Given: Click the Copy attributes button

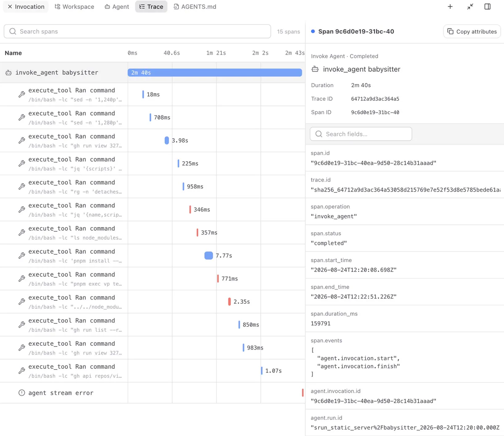Looking at the screenshot, I should (x=472, y=32).
